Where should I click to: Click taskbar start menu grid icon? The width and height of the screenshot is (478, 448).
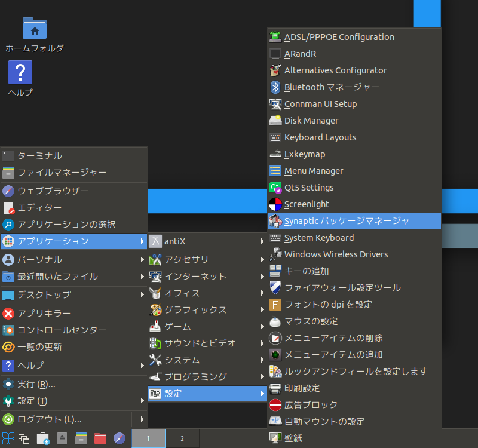pos(8,438)
